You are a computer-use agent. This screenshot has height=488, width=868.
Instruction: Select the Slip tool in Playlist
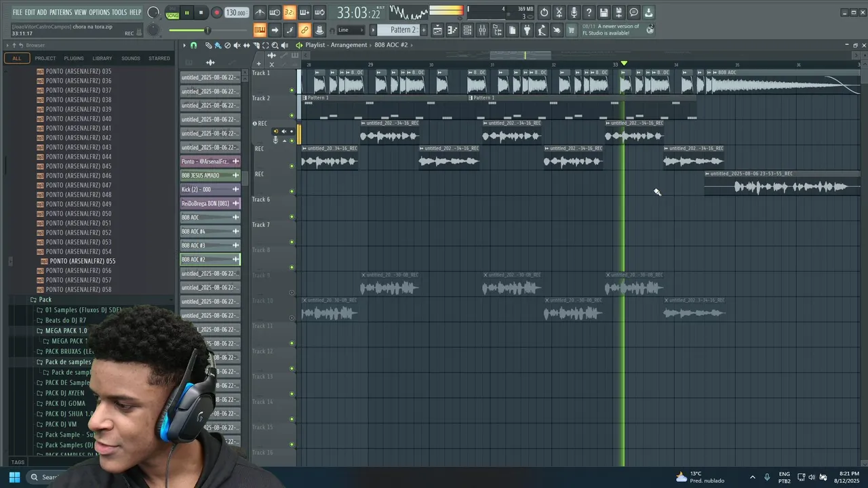[246, 45]
